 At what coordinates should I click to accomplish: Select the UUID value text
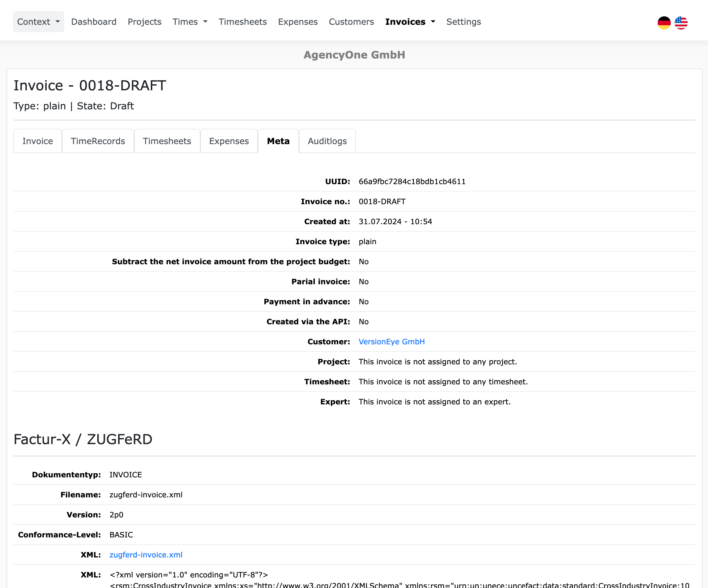point(412,181)
